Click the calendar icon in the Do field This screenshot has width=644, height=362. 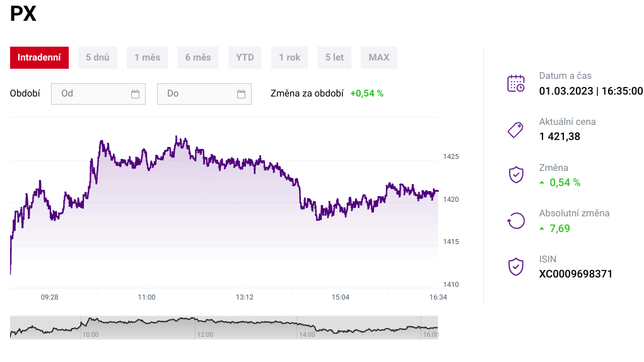[x=241, y=94]
